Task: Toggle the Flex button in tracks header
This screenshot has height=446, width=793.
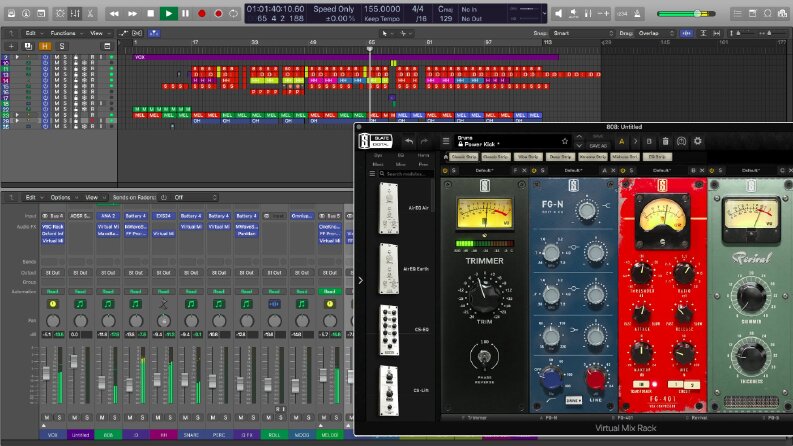Action: click(x=137, y=33)
